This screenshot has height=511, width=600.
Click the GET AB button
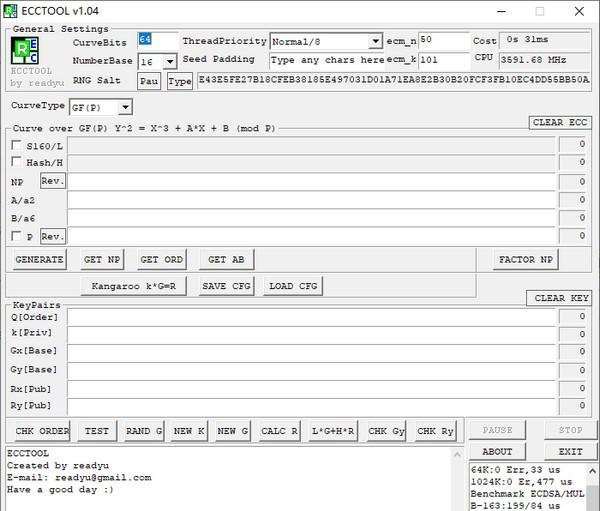coord(226,259)
